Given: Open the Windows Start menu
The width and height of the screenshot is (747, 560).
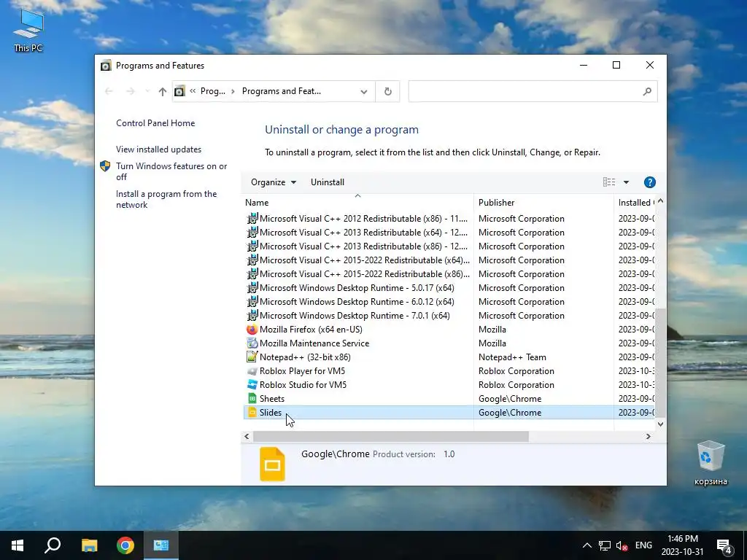Looking at the screenshot, I should click(x=18, y=545).
